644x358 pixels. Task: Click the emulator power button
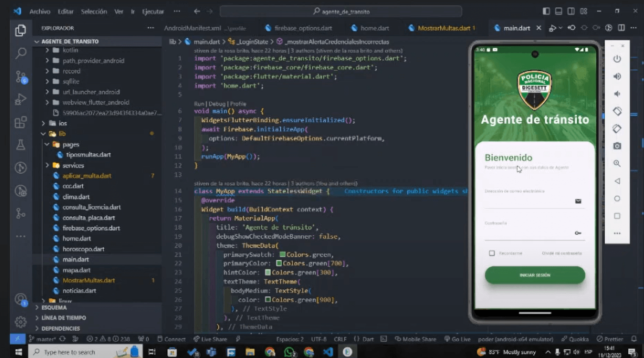click(617, 59)
